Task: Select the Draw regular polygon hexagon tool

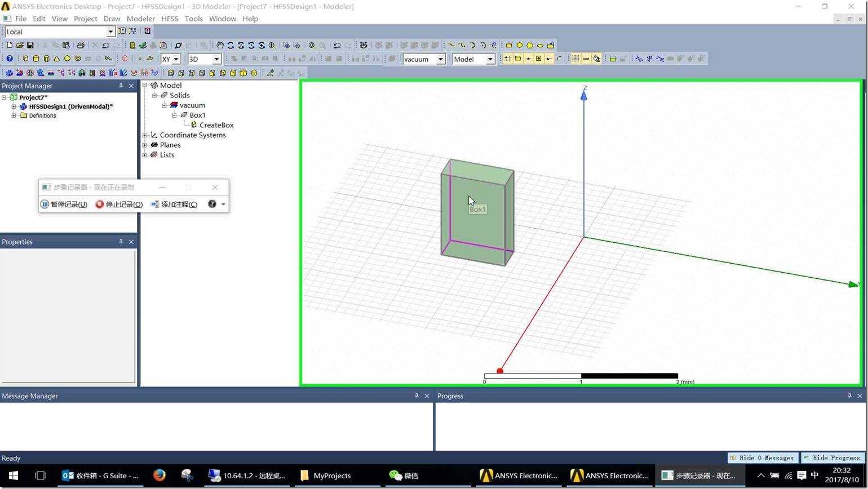Action: [x=530, y=45]
